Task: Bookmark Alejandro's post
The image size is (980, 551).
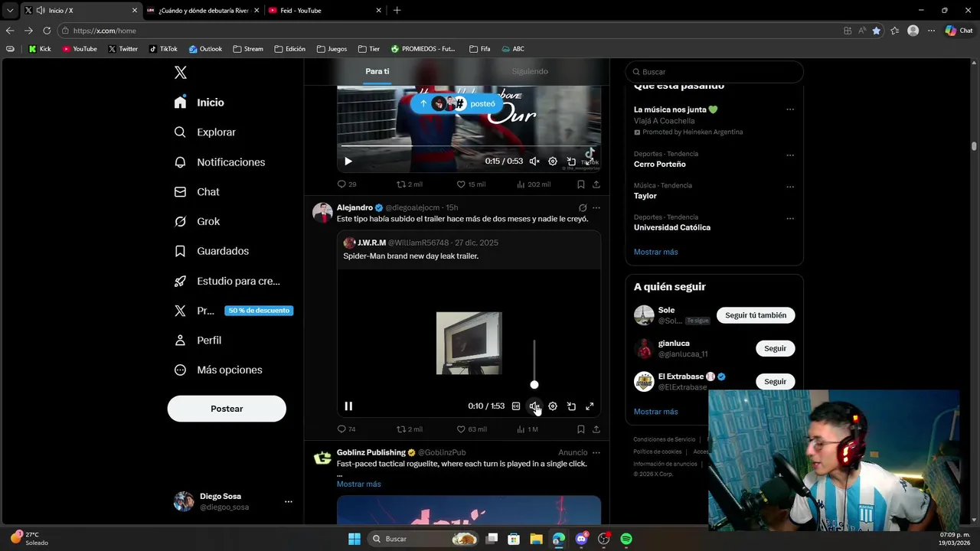Action: (581, 429)
